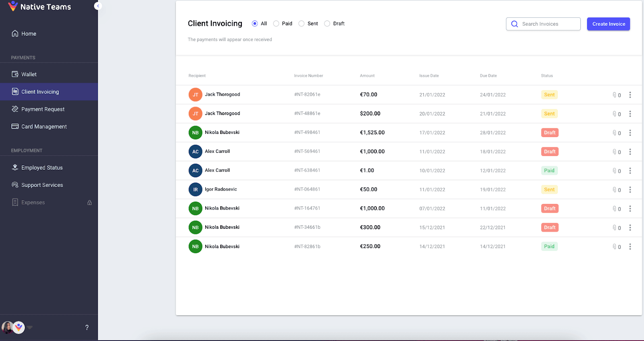Expand the account dropdown arrow beside avatar
The image size is (644, 341).
click(x=30, y=327)
